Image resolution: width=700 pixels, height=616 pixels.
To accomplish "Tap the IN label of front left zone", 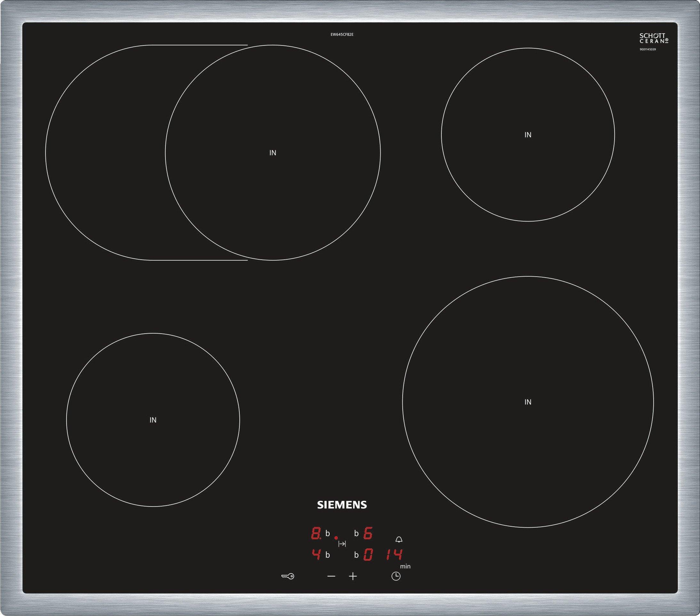I will [153, 420].
